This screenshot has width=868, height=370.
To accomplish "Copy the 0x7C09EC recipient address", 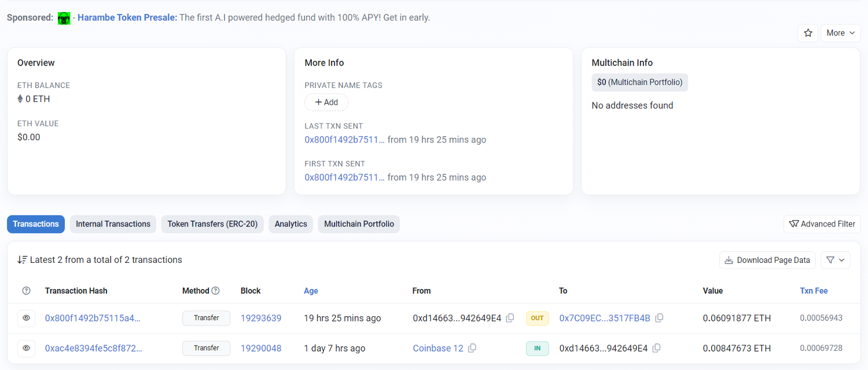I will [659, 318].
